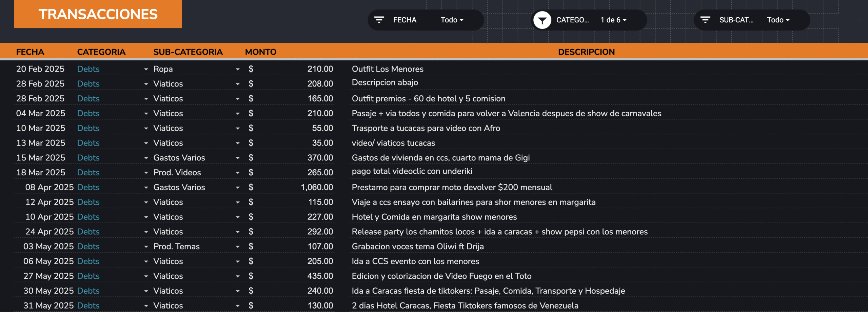Select the amount 208.00
The width and height of the screenshot is (868, 312).
[320, 84]
